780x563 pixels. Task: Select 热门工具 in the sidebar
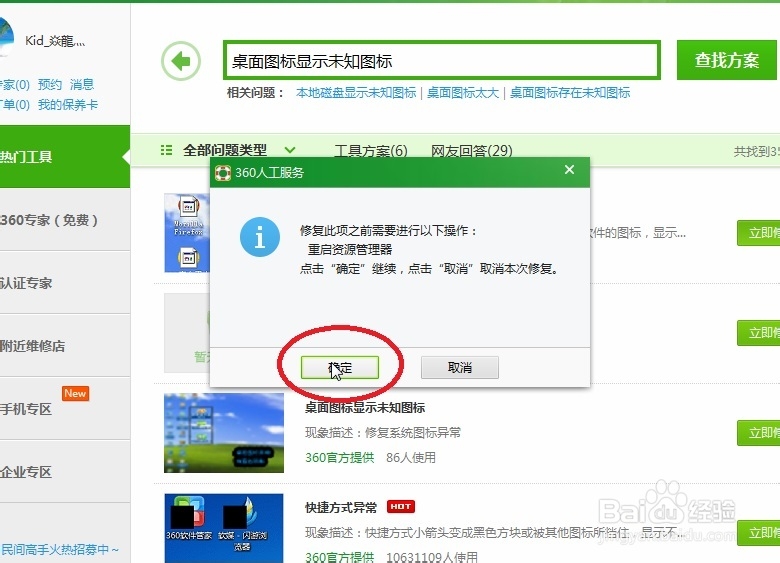(x=65, y=157)
